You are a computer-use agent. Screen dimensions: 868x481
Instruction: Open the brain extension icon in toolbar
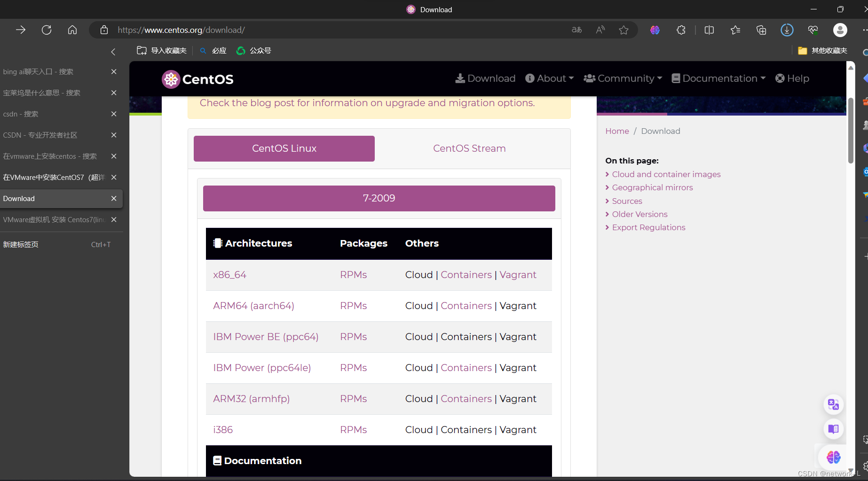655,30
